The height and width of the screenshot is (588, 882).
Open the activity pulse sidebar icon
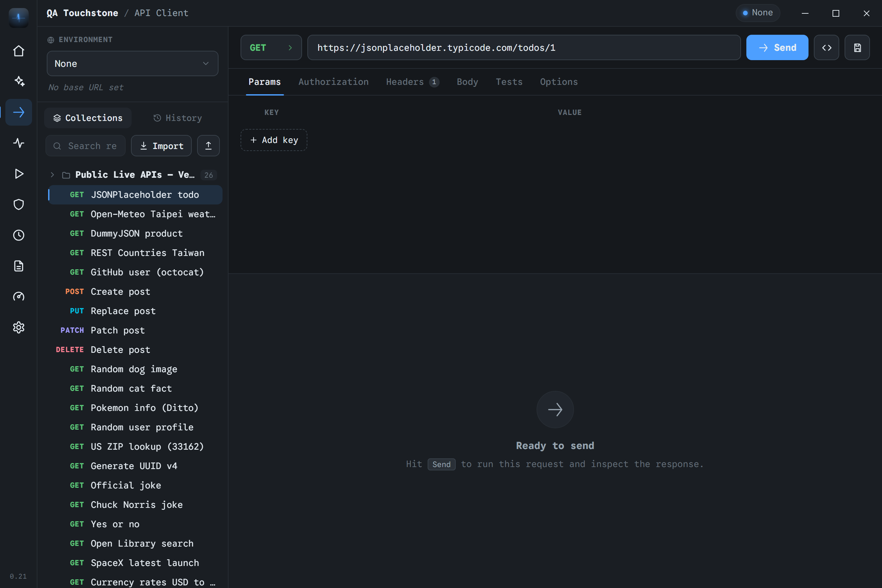pos(18,143)
